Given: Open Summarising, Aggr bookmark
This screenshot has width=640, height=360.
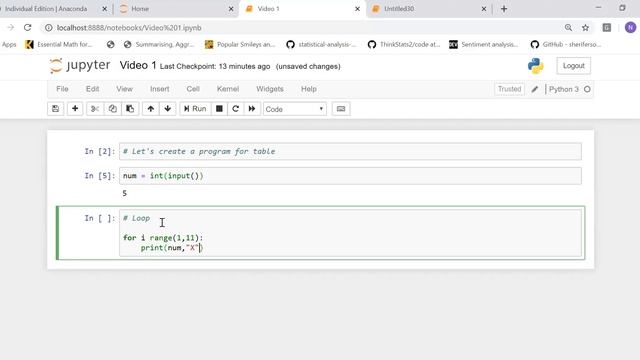Looking at the screenshot, I should click(x=159, y=44).
